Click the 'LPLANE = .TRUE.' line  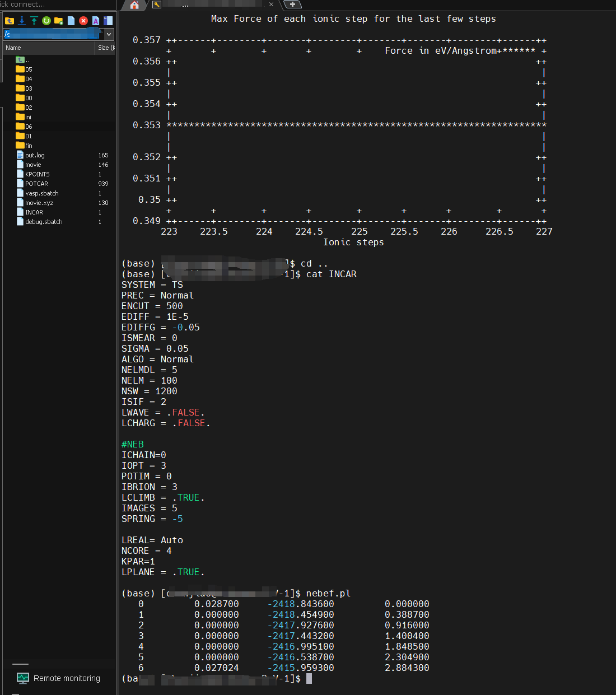pyautogui.click(x=164, y=572)
